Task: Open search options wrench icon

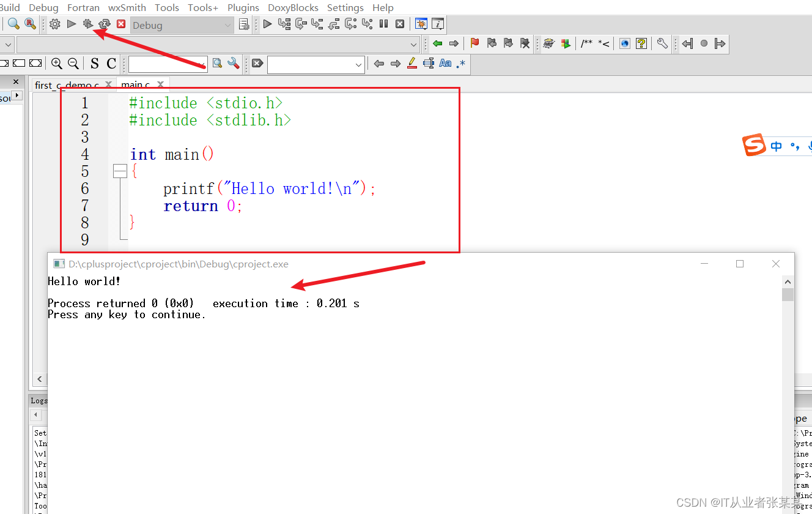Action: [x=234, y=63]
